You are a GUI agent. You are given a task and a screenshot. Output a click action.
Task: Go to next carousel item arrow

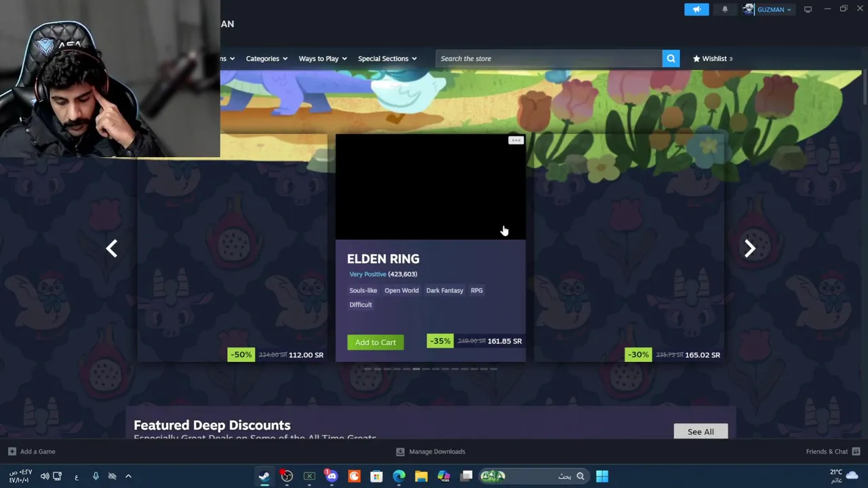750,249
